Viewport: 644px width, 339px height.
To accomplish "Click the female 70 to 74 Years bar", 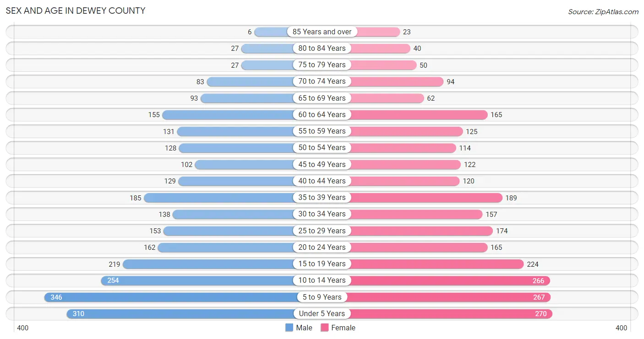I will tap(397, 81).
